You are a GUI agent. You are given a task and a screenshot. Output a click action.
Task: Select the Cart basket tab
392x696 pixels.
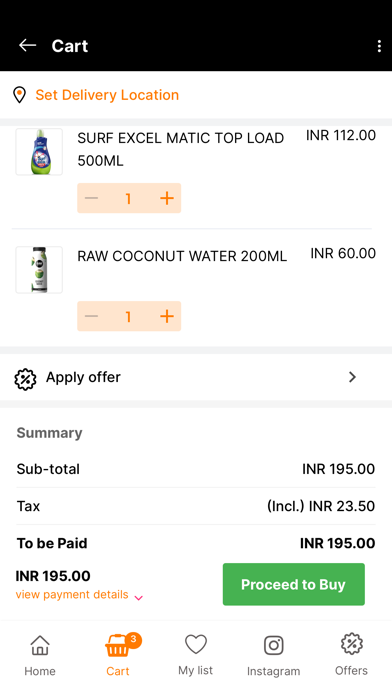pyautogui.click(x=118, y=656)
